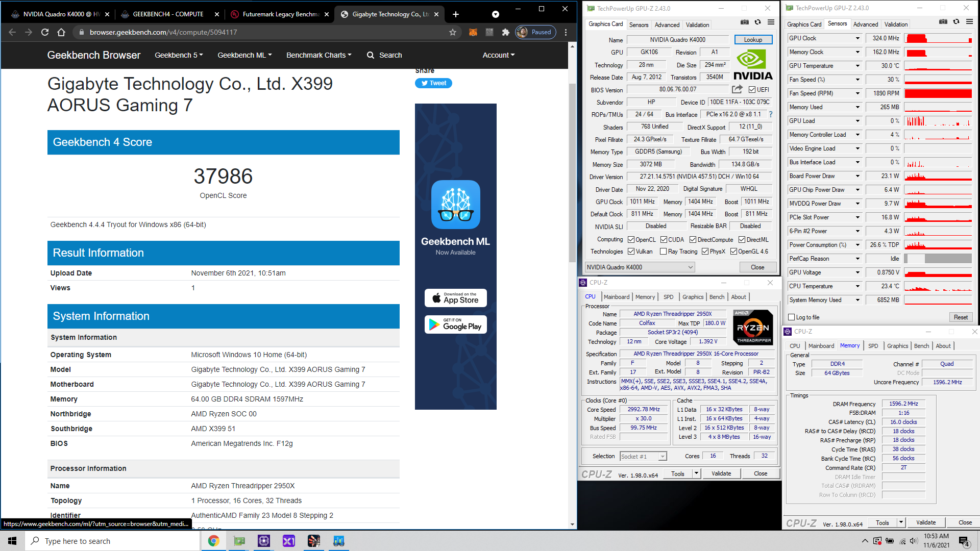Click refresh icon in left GPU-Z window
Image resolution: width=980 pixels, height=551 pixels.
(757, 22)
